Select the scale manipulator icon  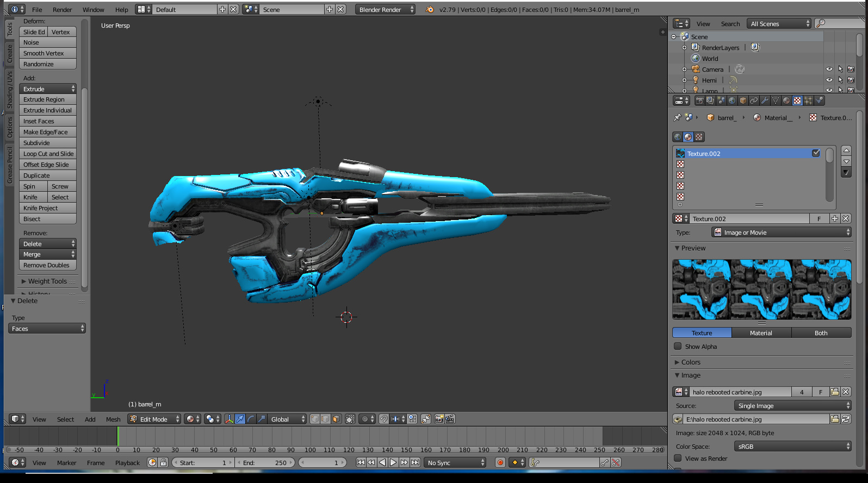[262, 419]
